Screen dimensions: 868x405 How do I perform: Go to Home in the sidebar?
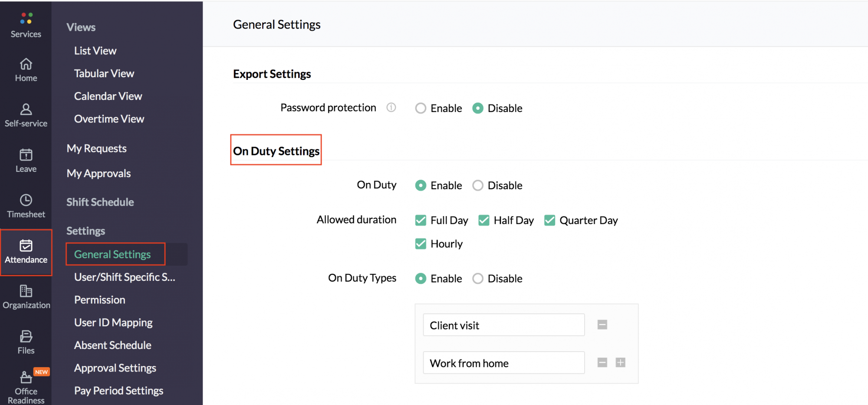(x=26, y=64)
